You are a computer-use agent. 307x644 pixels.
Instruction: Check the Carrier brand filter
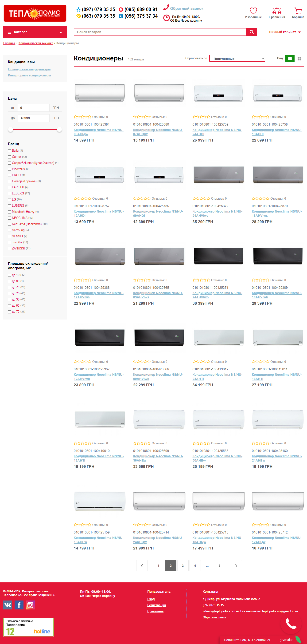(9, 157)
